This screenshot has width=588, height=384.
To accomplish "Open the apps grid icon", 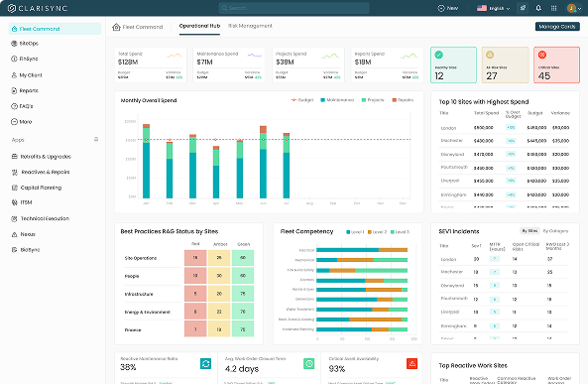I will [x=554, y=8].
